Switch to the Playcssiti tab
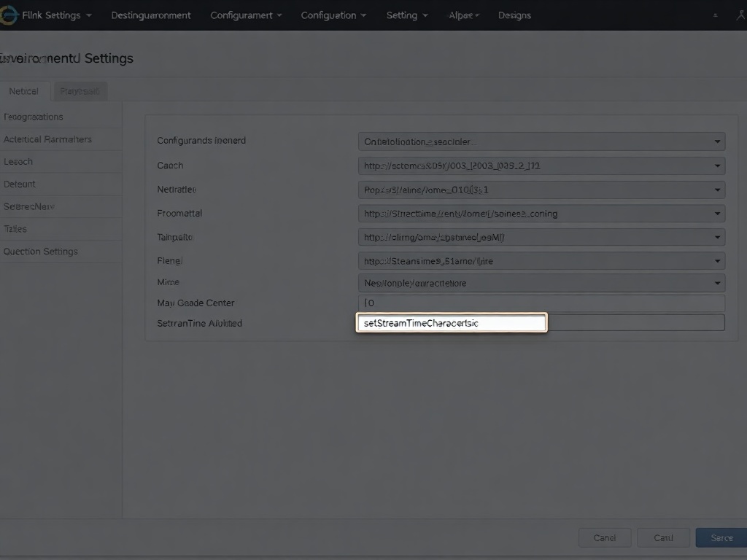The height and width of the screenshot is (560, 747). 80,91
